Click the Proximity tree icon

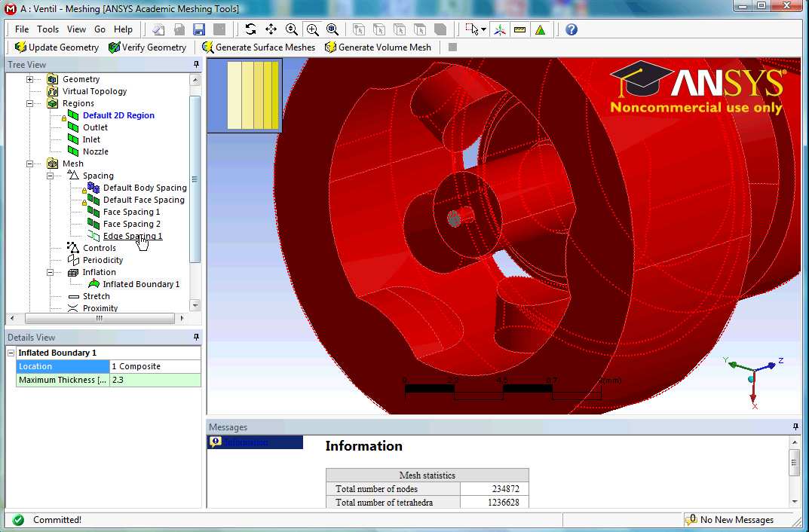(72, 308)
